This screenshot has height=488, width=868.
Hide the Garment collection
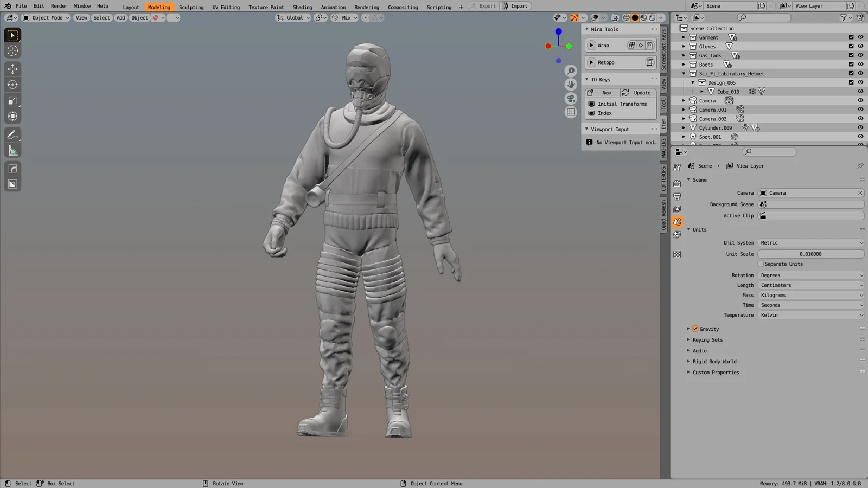coord(860,37)
